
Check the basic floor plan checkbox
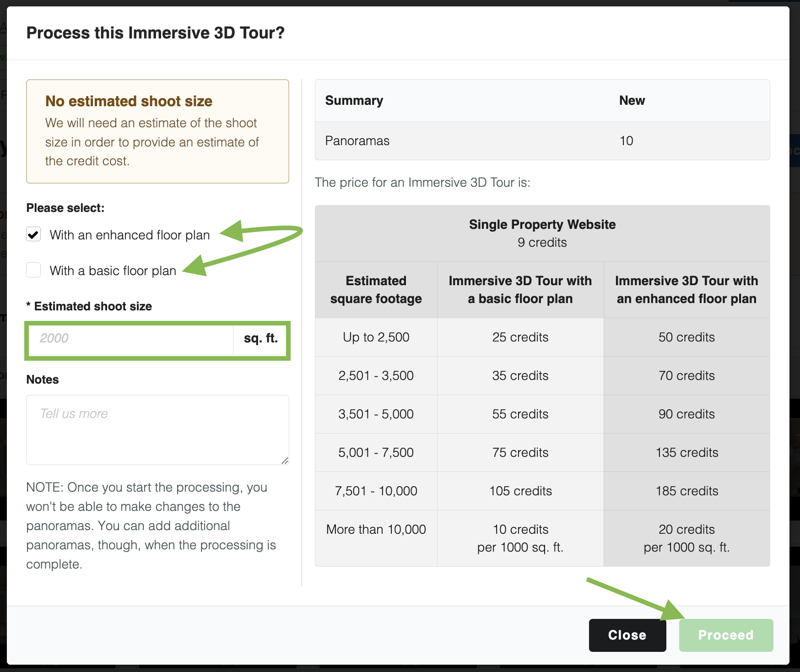point(33,270)
